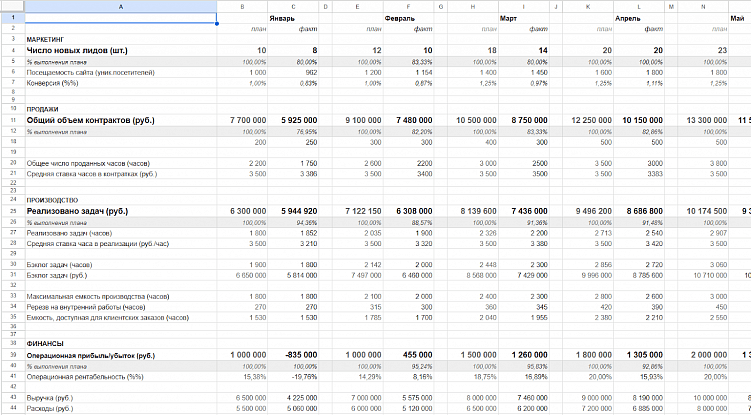The width and height of the screenshot is (751, 415).
Task: Select 'Бэклог задач (часов)' label cell
Action: 121,265
